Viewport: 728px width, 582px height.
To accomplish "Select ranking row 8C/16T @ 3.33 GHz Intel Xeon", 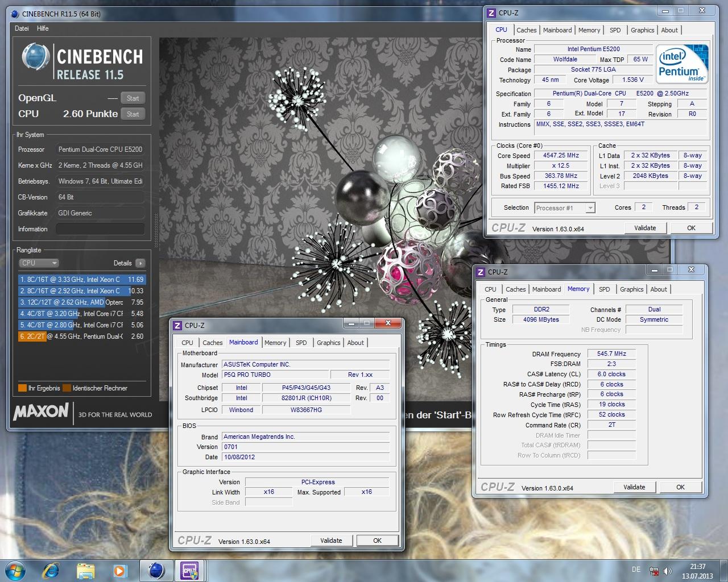I will (x=82, y=280).
